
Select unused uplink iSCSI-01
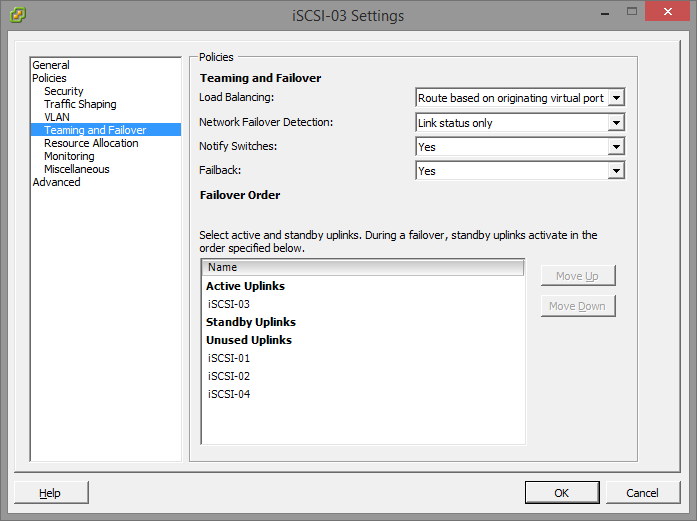point(229,358)
